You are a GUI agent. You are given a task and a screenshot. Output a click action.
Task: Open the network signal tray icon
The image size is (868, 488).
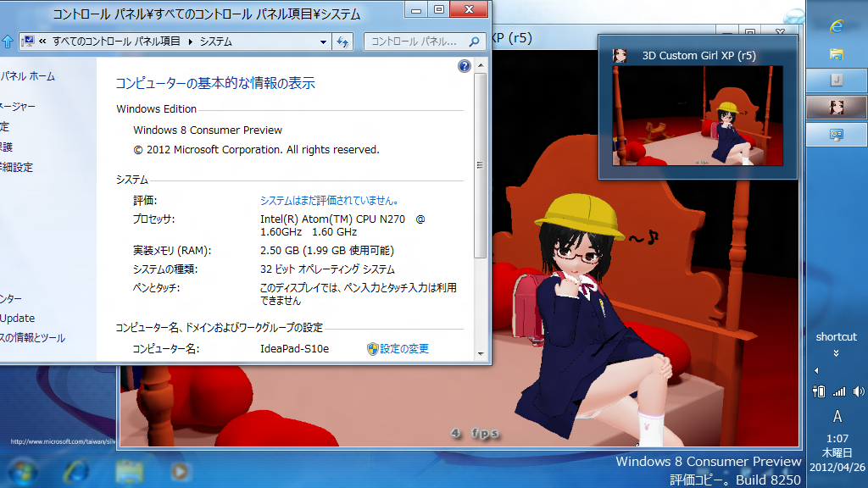click(839, 391)
